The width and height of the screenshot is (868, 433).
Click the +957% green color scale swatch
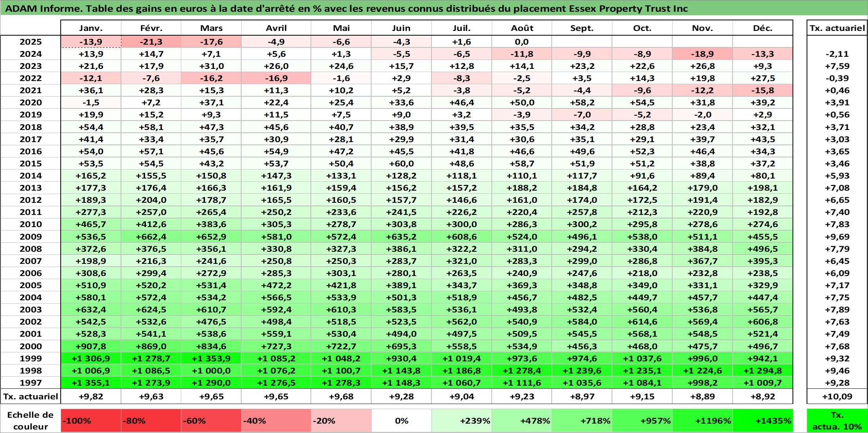642,420
